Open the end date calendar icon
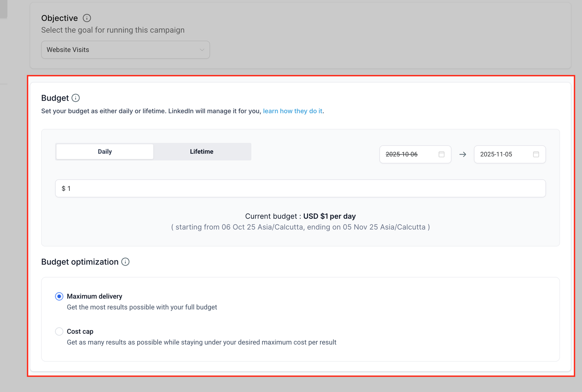 point(536,154)
